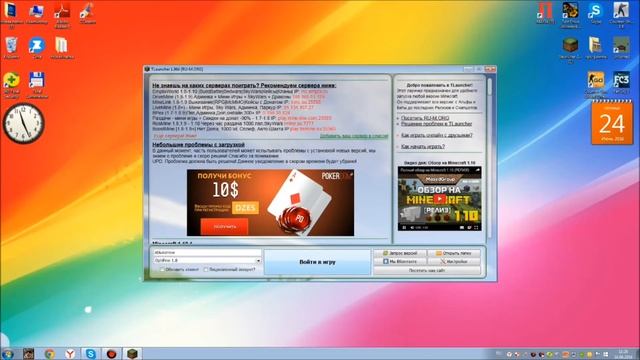Open the Adobe Reader desktop shortcut
Viewport: 640px width, 360px height.
point(62,12)
